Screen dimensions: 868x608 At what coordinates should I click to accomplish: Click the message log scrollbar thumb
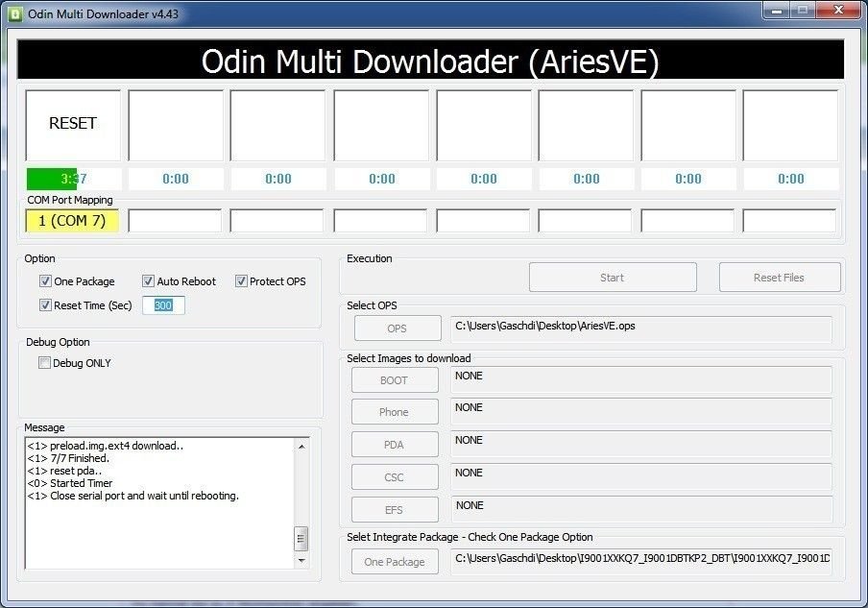(301, 538)
